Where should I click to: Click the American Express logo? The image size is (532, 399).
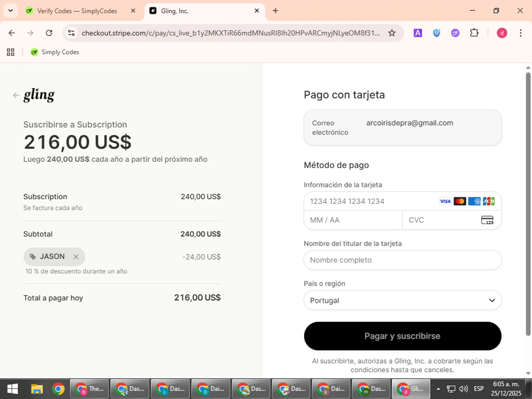pos(474,201)
